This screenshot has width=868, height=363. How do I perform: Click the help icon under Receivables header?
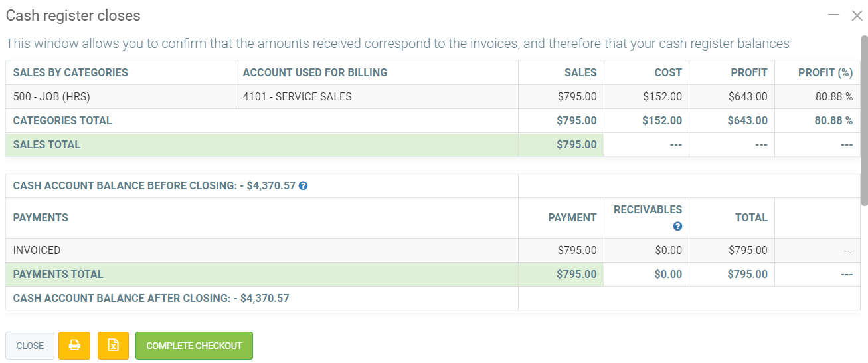click(677, 227)
